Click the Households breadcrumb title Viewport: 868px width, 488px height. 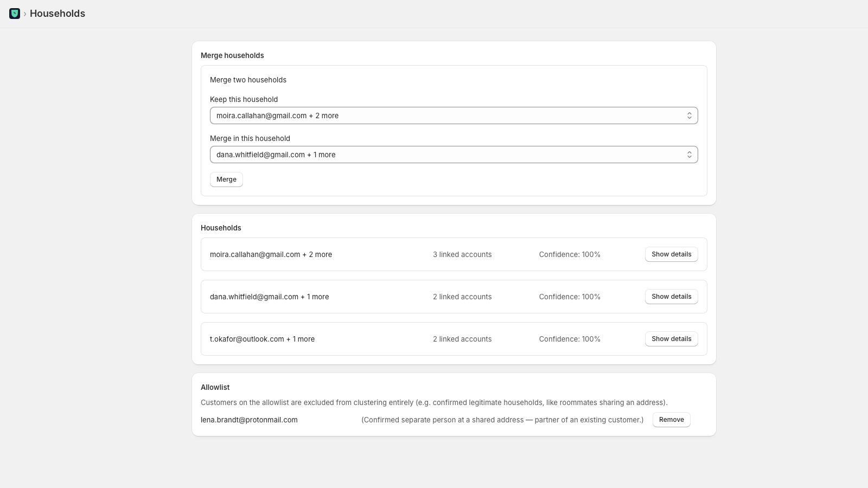point(58,14)
